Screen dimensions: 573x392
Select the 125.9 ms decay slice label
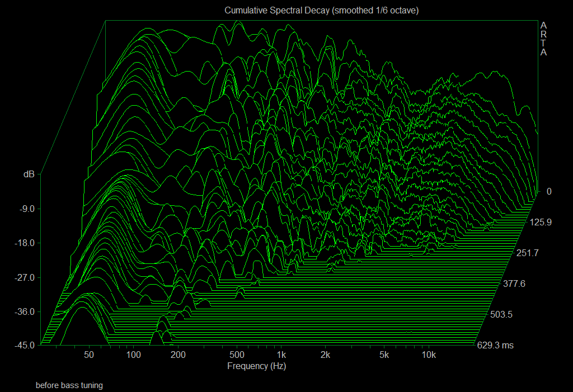pyautogui.click(x=541, y=223)
